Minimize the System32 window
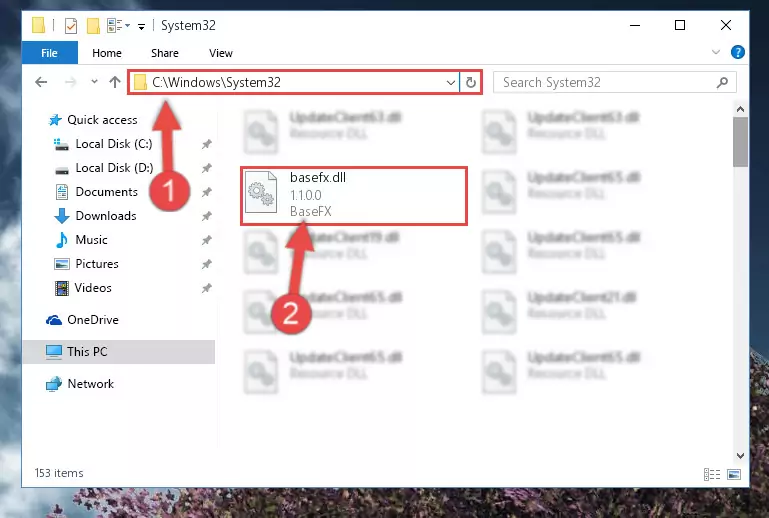This screenshot has width=769, height=518. [635, 25]
